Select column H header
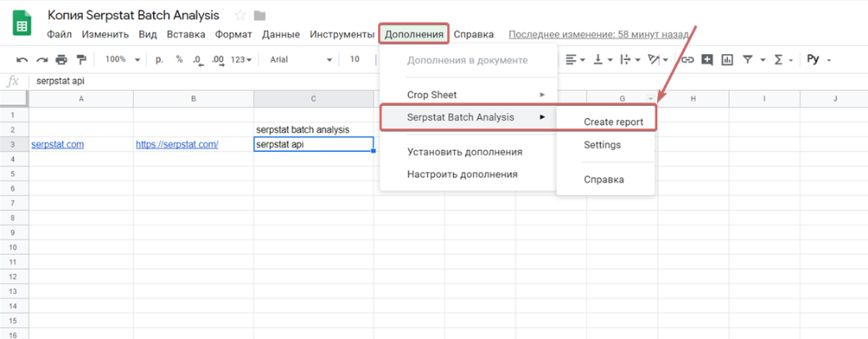 tap(693, 98)
